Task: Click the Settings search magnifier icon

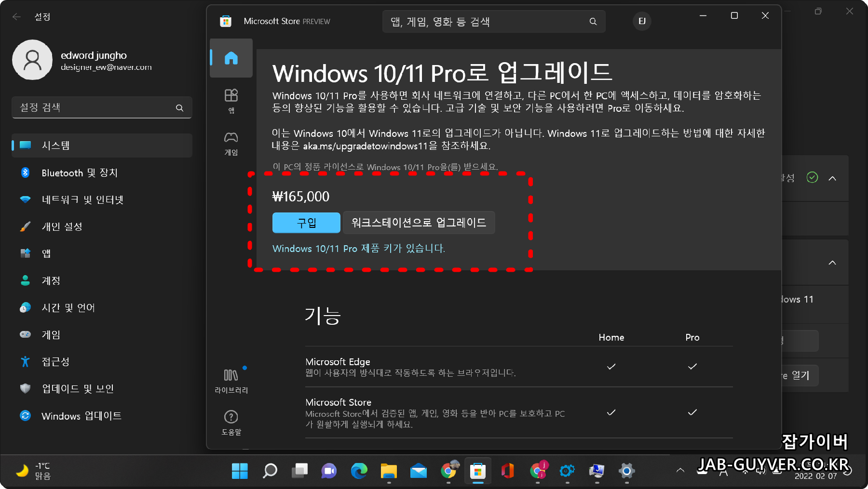Action: coord(179,108)
